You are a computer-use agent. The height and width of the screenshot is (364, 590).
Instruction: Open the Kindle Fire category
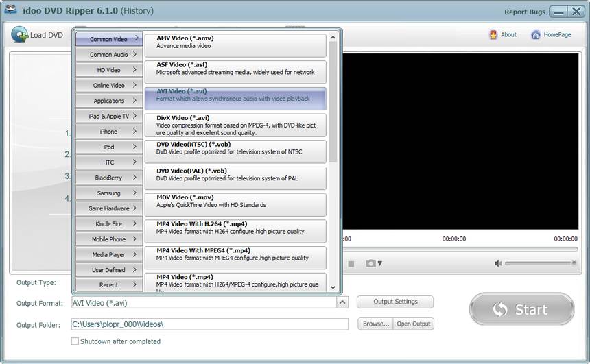click(x=109, y=223)
